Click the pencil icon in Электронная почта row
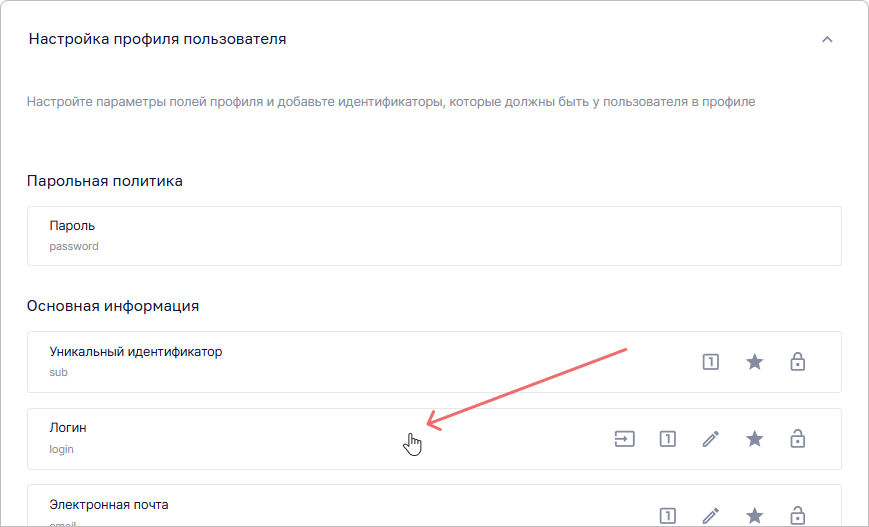Image resolution: width=869 pixels, height=527 pixels. tap(711, 515)
